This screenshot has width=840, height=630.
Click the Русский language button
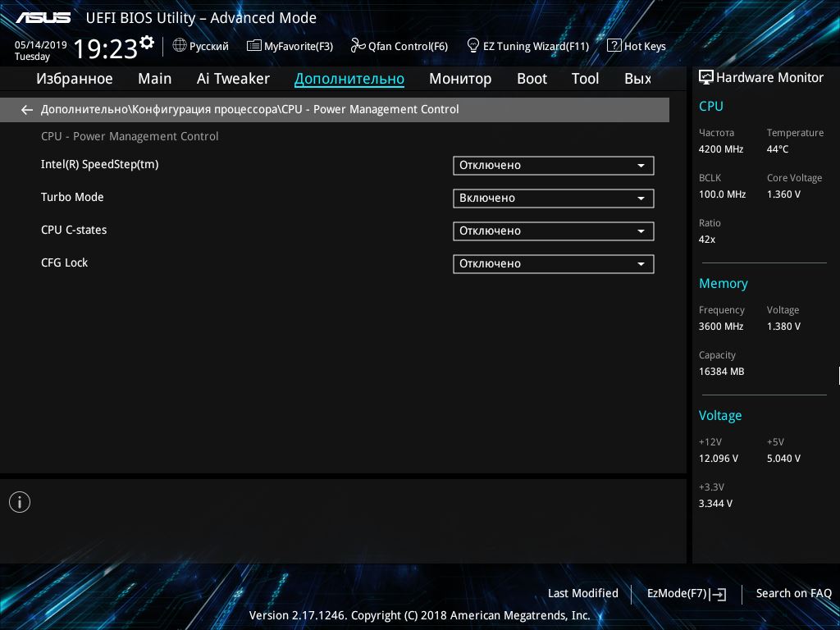coord(201,46)
